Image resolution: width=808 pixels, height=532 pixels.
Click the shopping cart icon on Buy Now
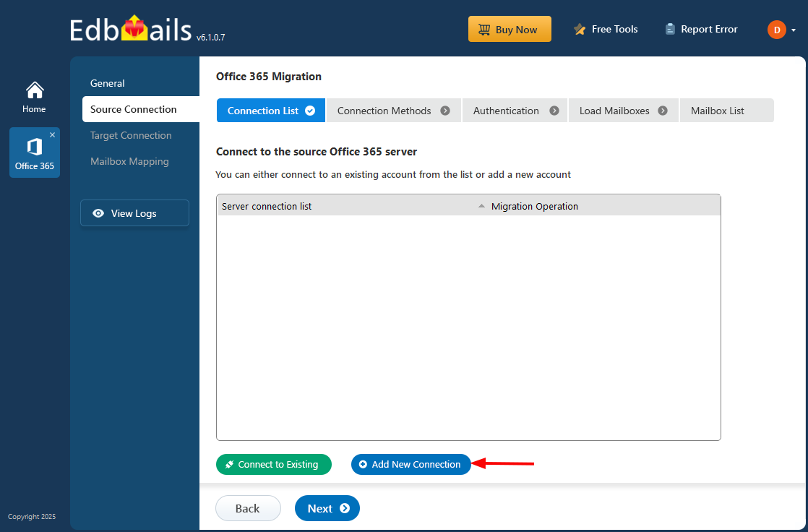(x=486, y=29)
